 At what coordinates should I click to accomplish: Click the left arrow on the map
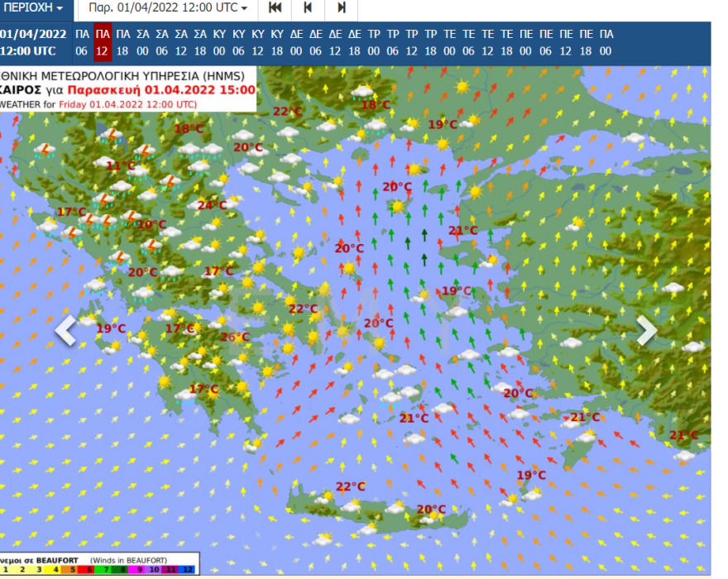pos(65,330)
